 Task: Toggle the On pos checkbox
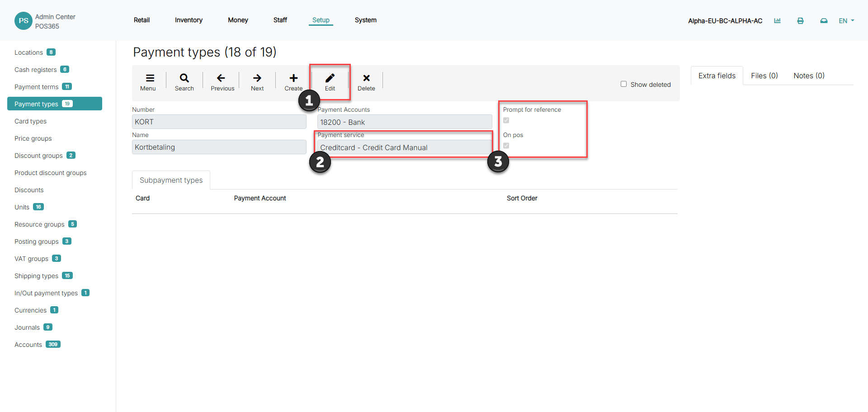pyautogui.click(x=506, y=146)
